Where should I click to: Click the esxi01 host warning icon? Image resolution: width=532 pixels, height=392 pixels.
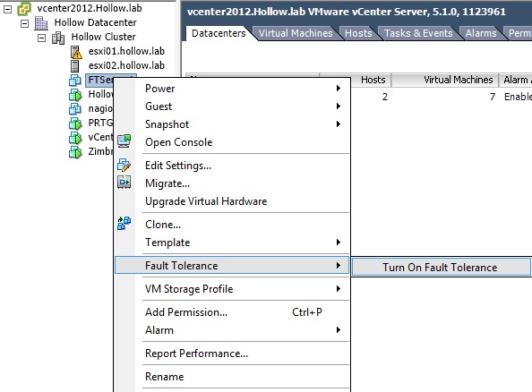[76, 52]
